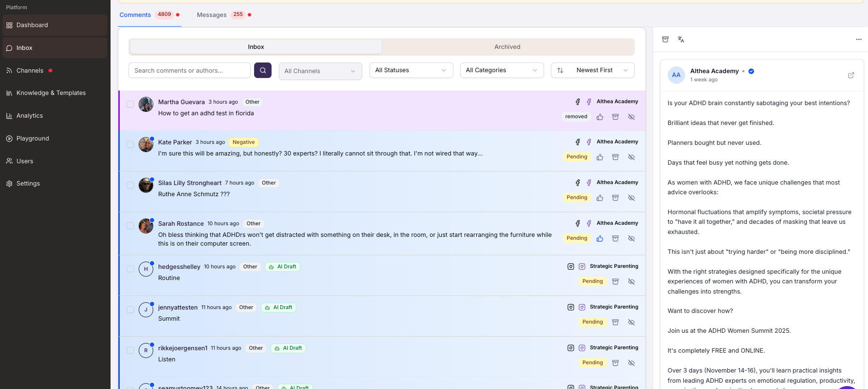Select the Inbox segment
The width and height of the screenshot is (868, 389).
256,47
